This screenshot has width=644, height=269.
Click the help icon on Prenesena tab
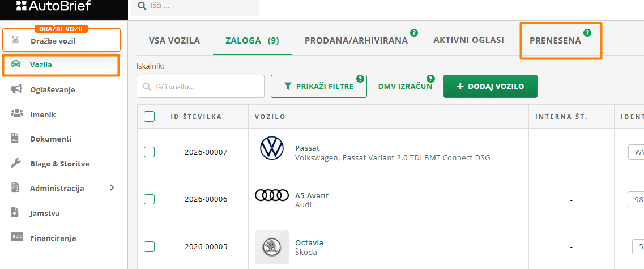pos(587,33)
